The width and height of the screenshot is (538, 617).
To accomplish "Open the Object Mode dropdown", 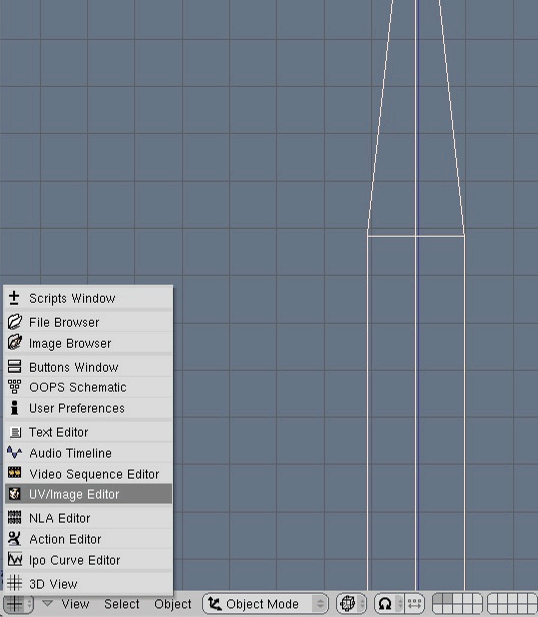I will (x=265, y=604).
